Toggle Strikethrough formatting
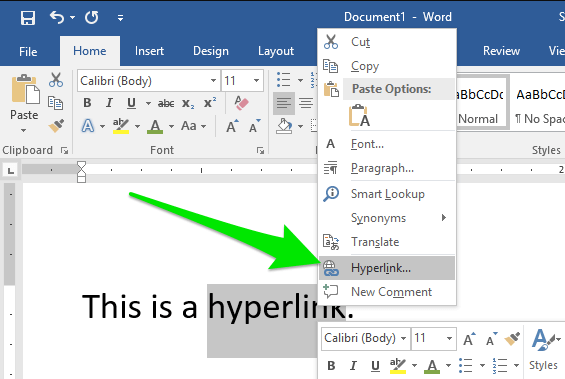This screenshot has height=379, width=565. click(166, 104)
